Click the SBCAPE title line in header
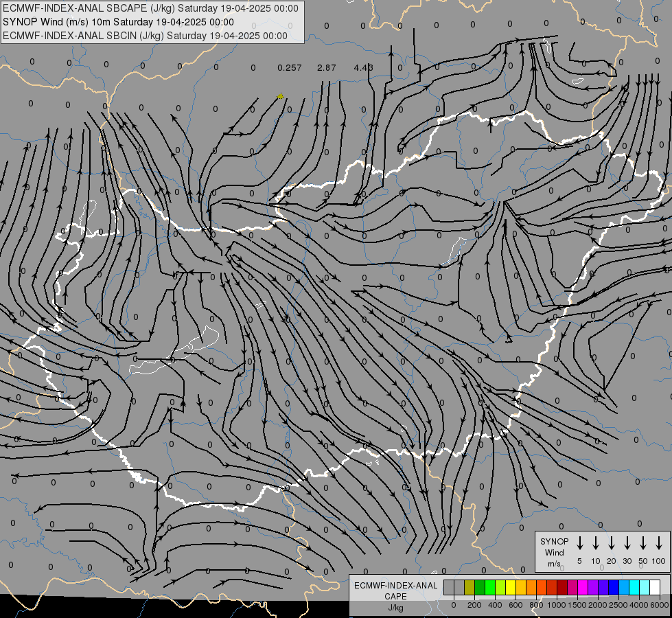This screenshot has width=672, height=618. click(150, 8)
